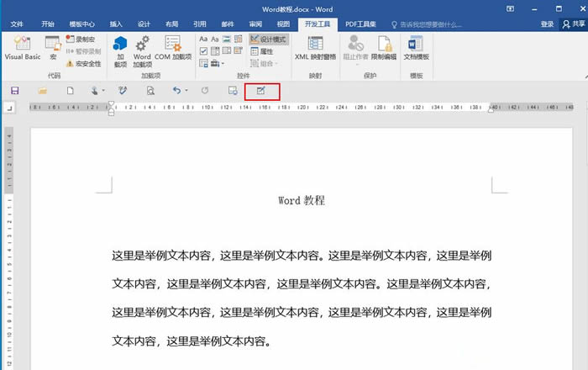Screen dimensions: 588x370
Task: Undo the last action
Action: click(176, 91)
